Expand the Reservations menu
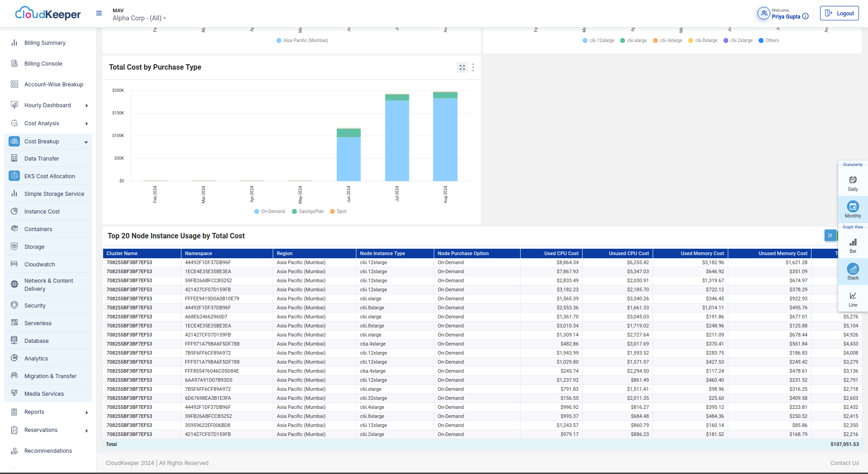 pyautogui.click(x=40, y=430)
